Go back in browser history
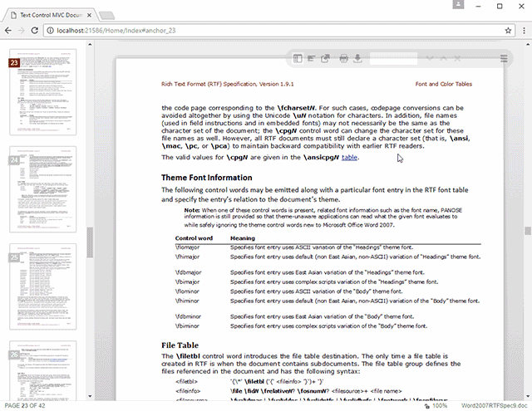Image resolution: width=532 pixels, height=411 pixels. pyautogui.click(x=8, y=31)
